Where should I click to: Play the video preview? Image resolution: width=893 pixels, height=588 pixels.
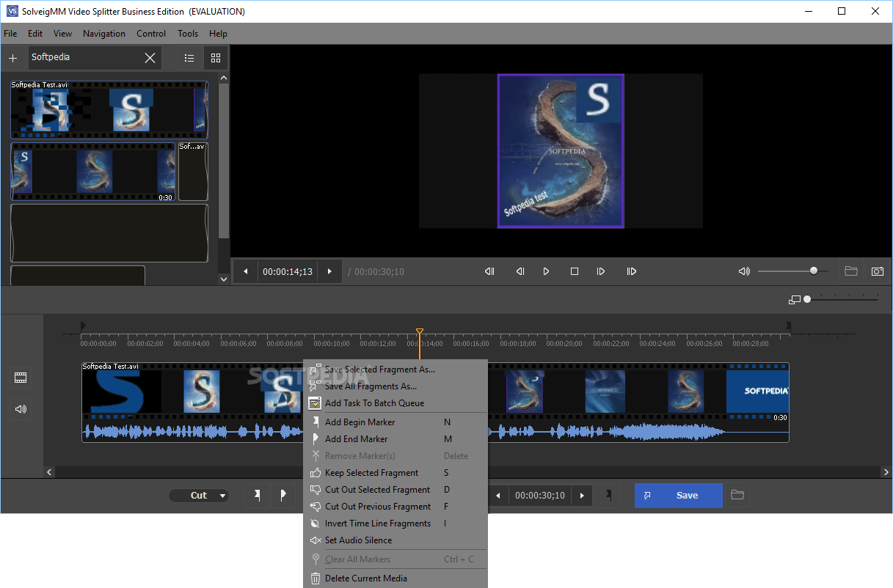pyautogui.click(x=546, y=271)
